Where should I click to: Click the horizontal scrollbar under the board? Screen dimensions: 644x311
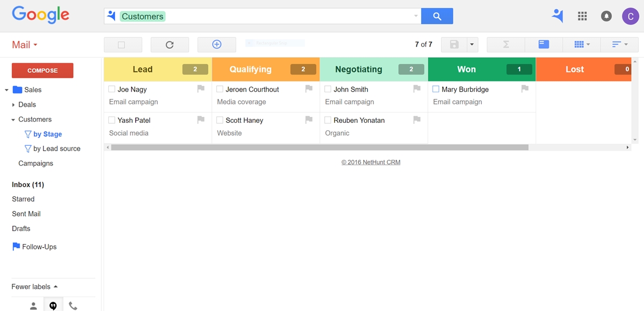coord(320,147)
